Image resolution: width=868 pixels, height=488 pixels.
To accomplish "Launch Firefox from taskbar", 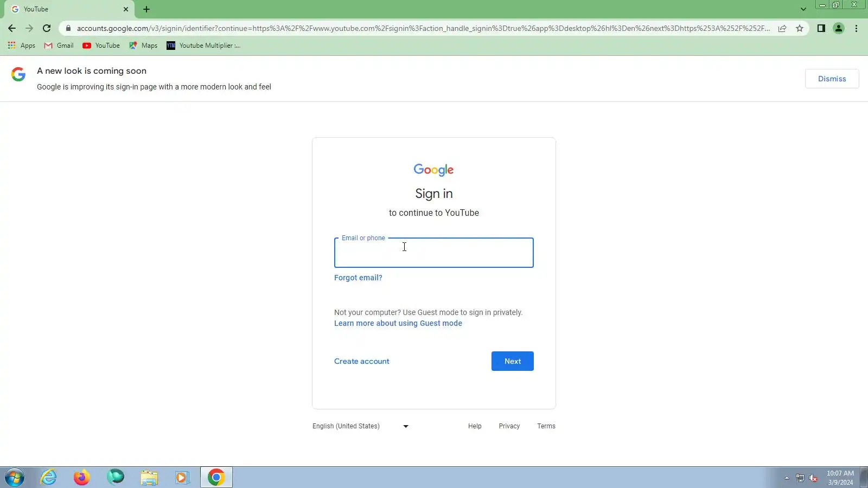I will 82,478.
